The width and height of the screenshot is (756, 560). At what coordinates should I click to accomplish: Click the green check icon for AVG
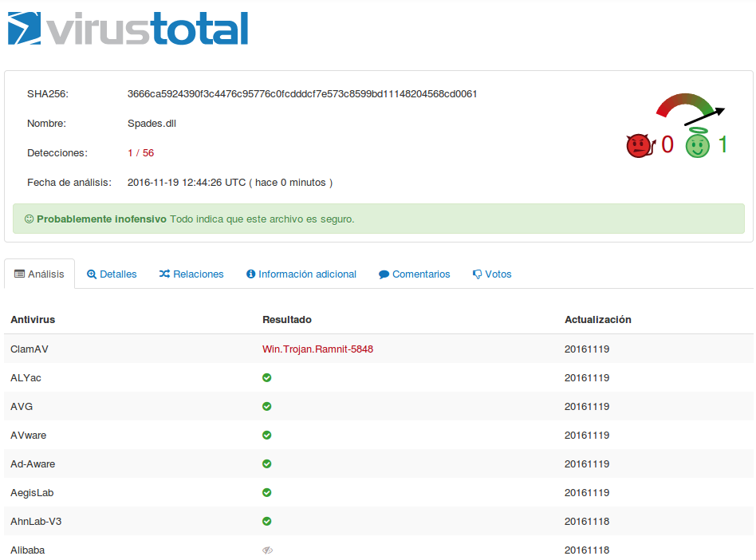coord(266,407)
